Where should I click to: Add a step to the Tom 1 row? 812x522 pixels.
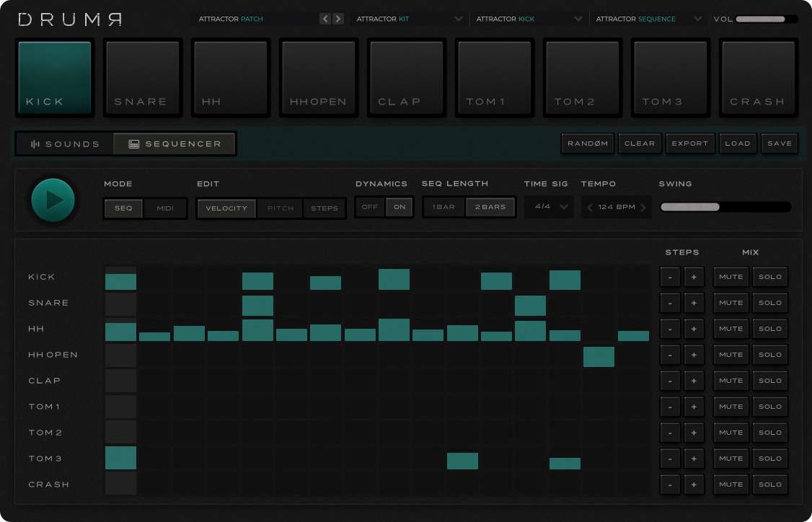click(694, 407)
